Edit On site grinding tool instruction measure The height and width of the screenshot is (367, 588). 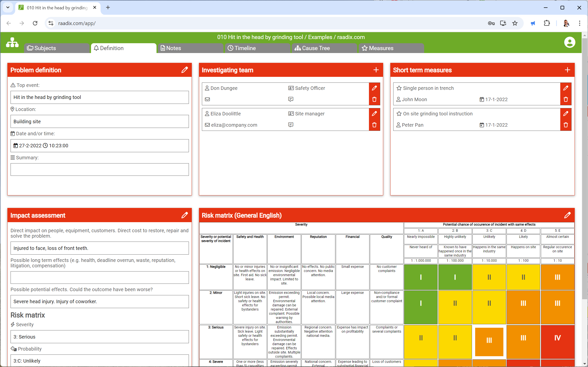pyautogui.click(x=566, y=114)
